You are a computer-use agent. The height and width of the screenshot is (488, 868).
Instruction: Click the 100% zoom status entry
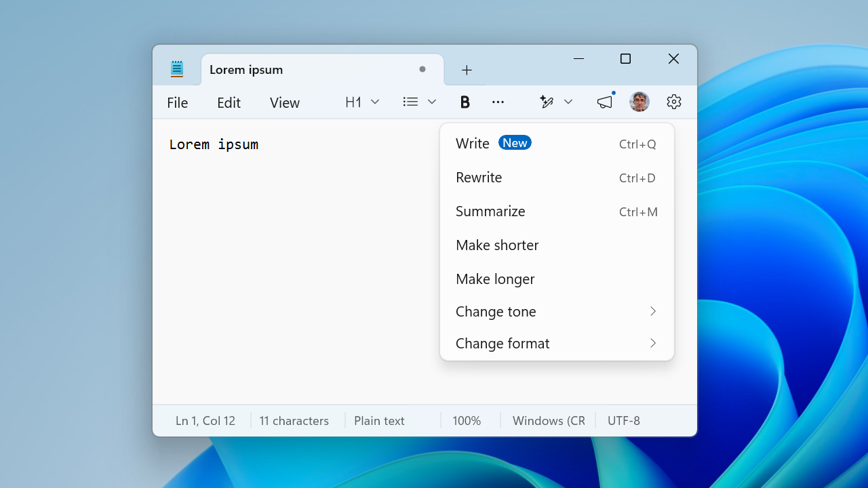click(467, 420)
